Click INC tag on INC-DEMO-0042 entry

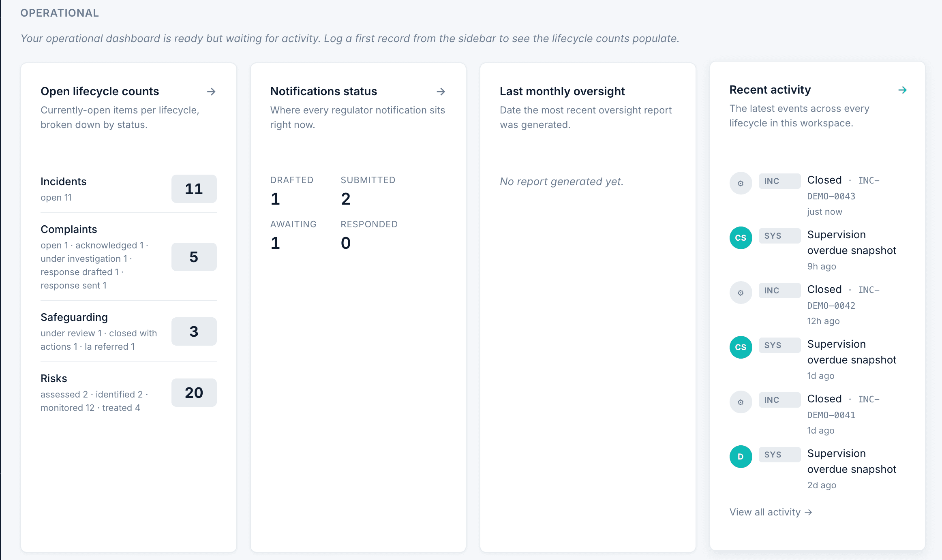coord(779,291)
